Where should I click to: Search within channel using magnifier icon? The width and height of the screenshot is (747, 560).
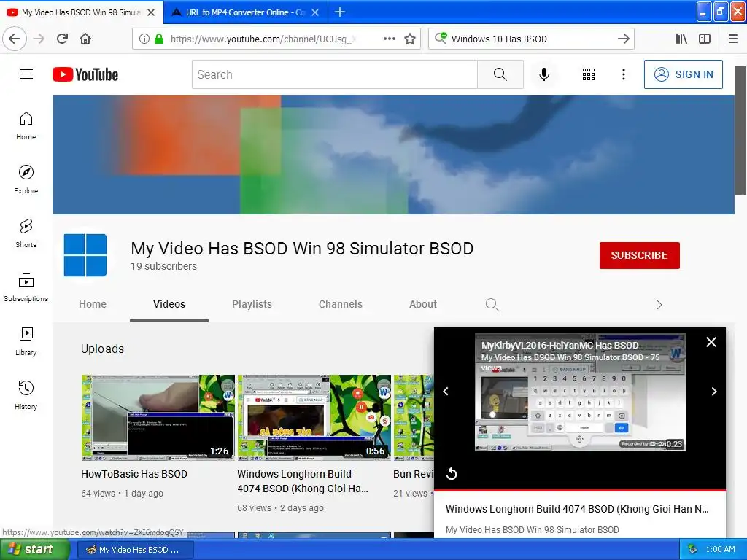pos(492,304)
